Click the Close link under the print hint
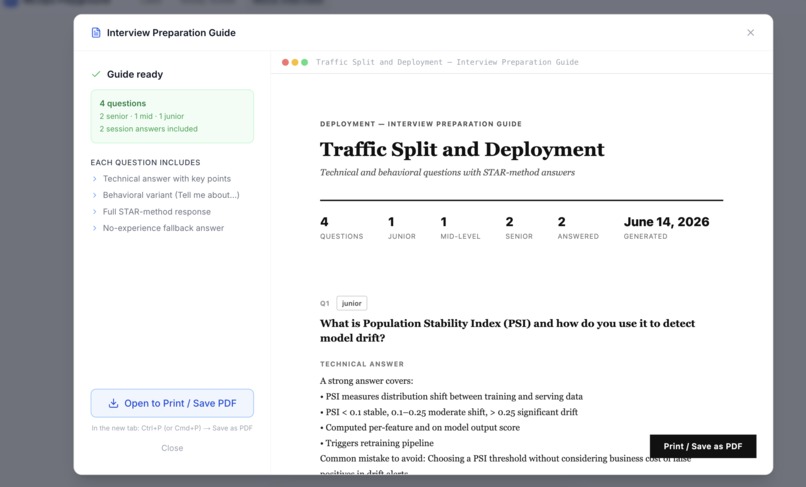The height and width of the screenshot is (487, 806). click(x=172, y=448)
